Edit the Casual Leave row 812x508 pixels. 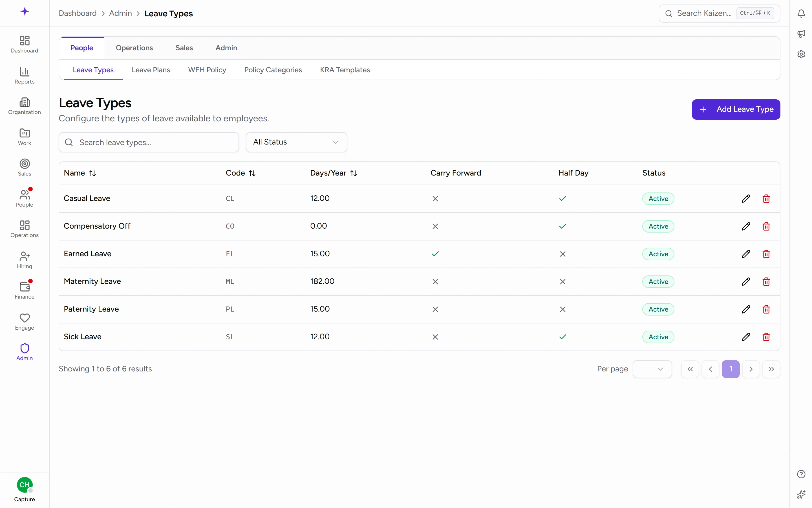[x=745, y=199]
